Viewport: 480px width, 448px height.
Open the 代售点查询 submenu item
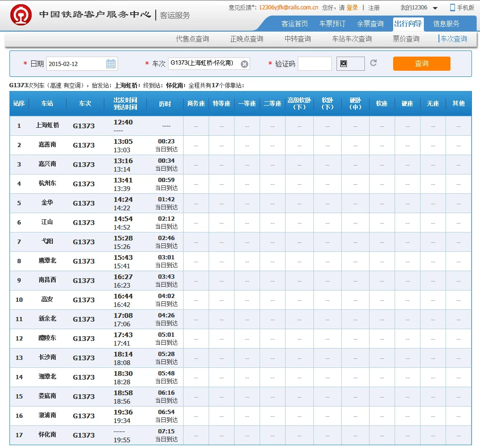click(193, 39)
